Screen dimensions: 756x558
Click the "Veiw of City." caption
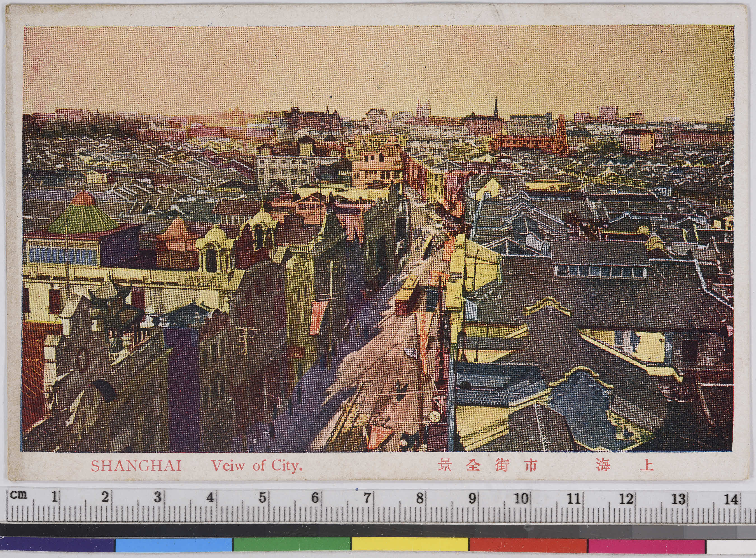click(x=257, y=466)
